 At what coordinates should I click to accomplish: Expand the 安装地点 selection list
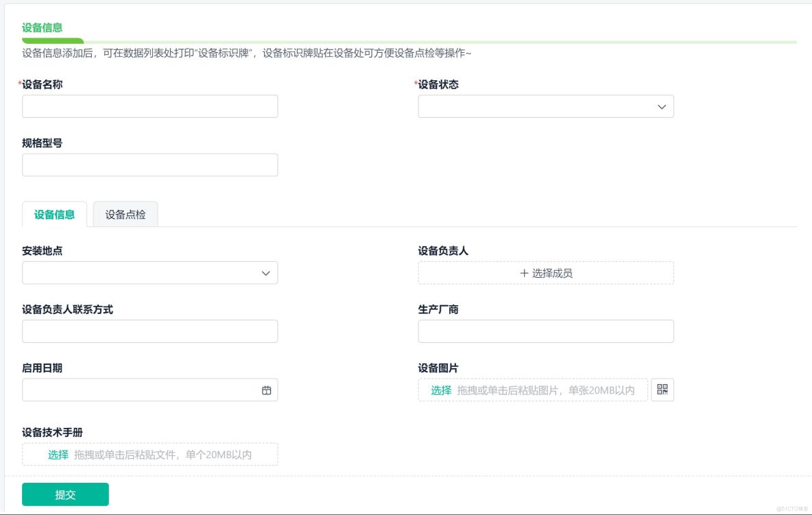click(150, 272)
